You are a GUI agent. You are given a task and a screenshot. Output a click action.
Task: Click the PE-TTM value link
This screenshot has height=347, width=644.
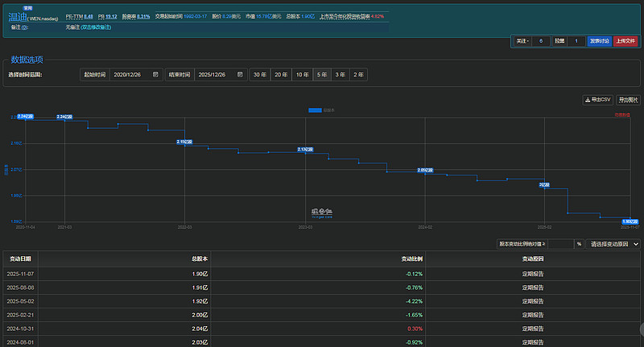tap(89, 16)
